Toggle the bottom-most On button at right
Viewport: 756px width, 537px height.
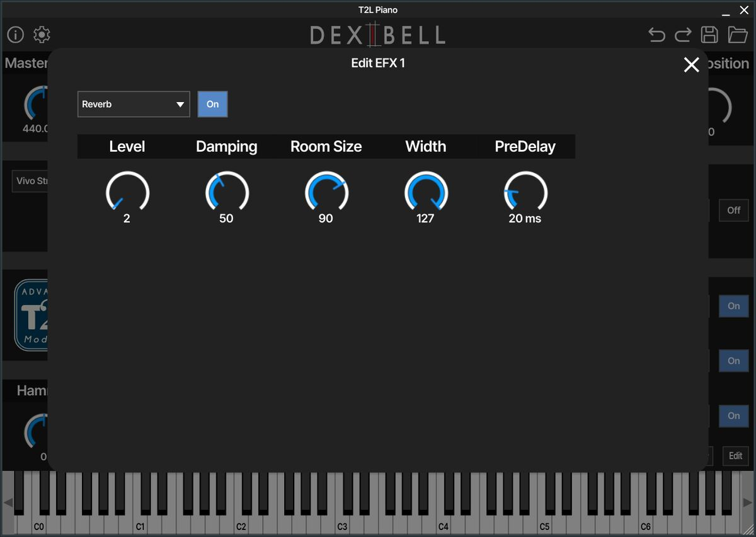pyautogui.click(x=733, y=416)
